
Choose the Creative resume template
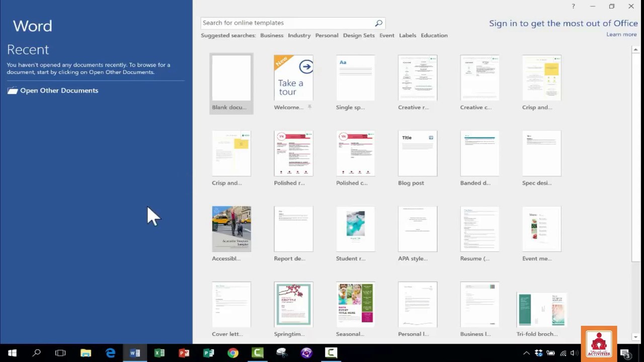point(418,83)
